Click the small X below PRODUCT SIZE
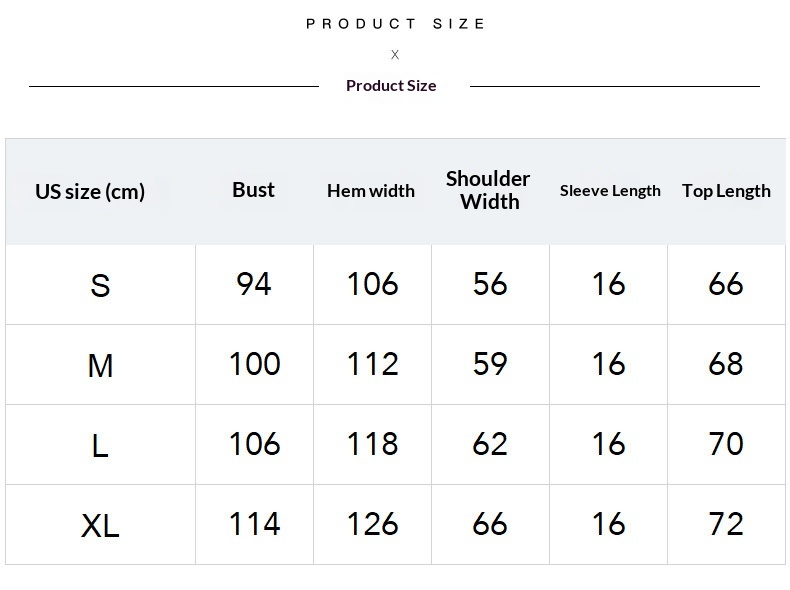The height and width of the screenshot is (590, 790). 395,55
